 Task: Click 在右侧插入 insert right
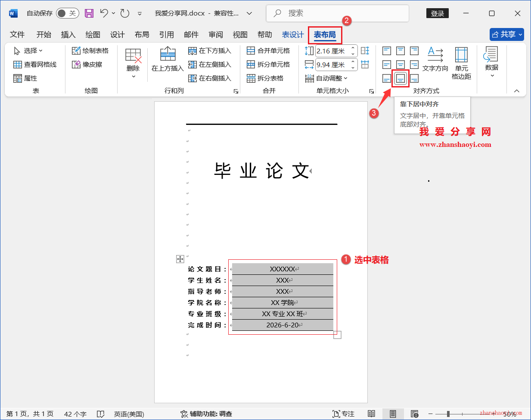tap(210, 78)
